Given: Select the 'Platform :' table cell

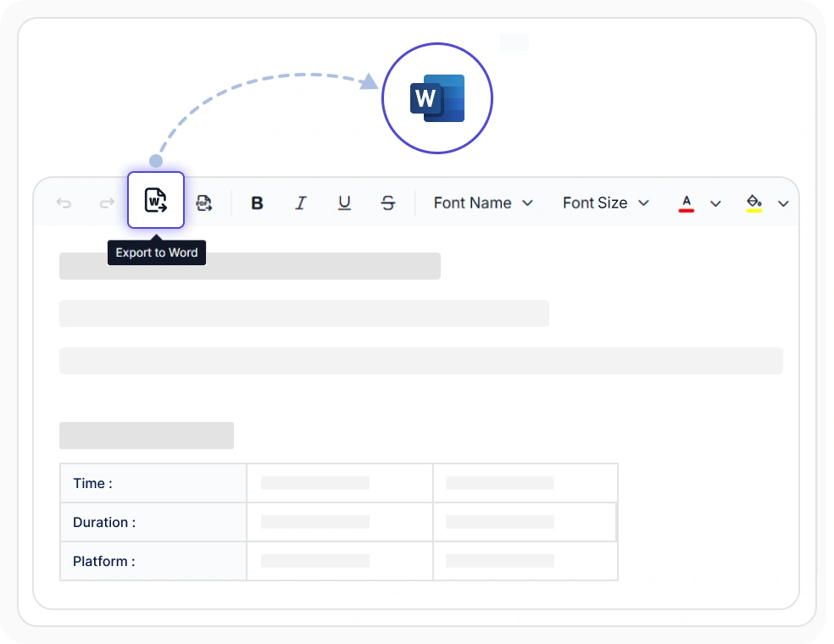Looking at the screenshot, I should [153, 561].
